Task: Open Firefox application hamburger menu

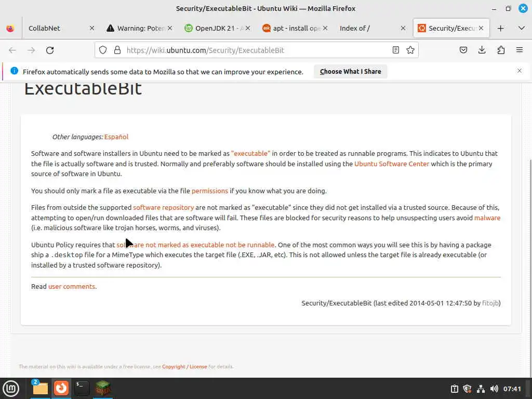Action: (x=520, y=50)
